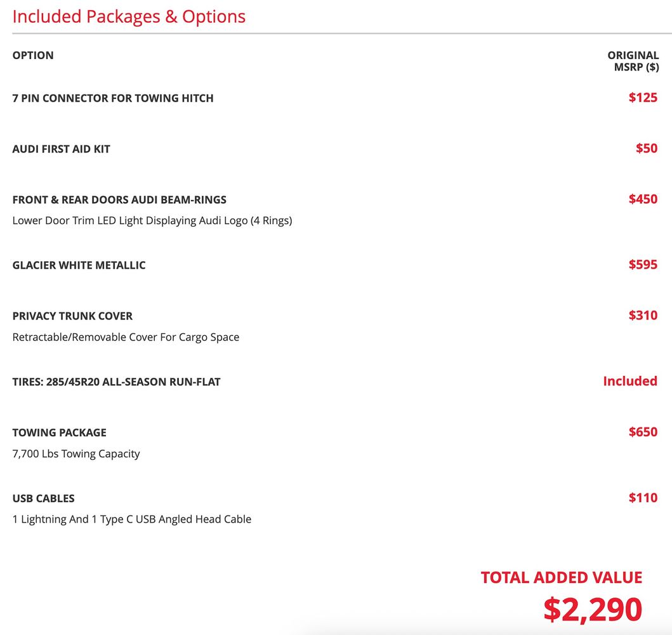Image resolution: width=672 pixels, height=635 pixels.
Task: Click the $595 paint price
Action: pyautogui.click(x=643, y=265)
